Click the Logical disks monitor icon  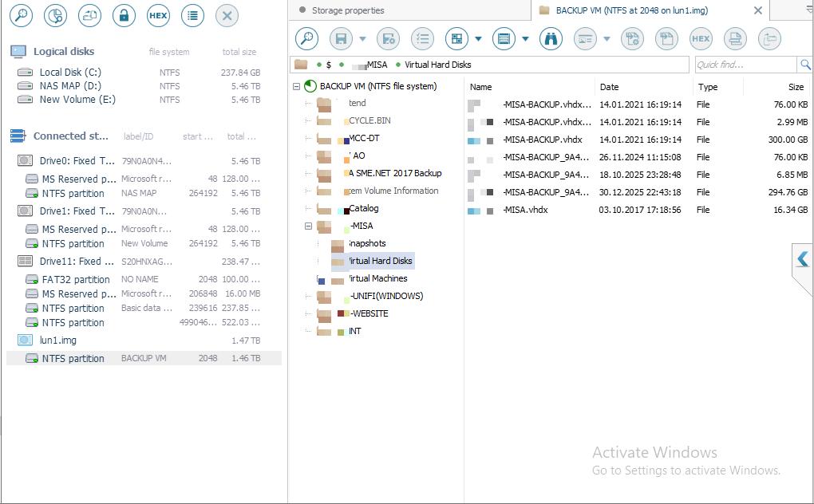tap(18, 51)
